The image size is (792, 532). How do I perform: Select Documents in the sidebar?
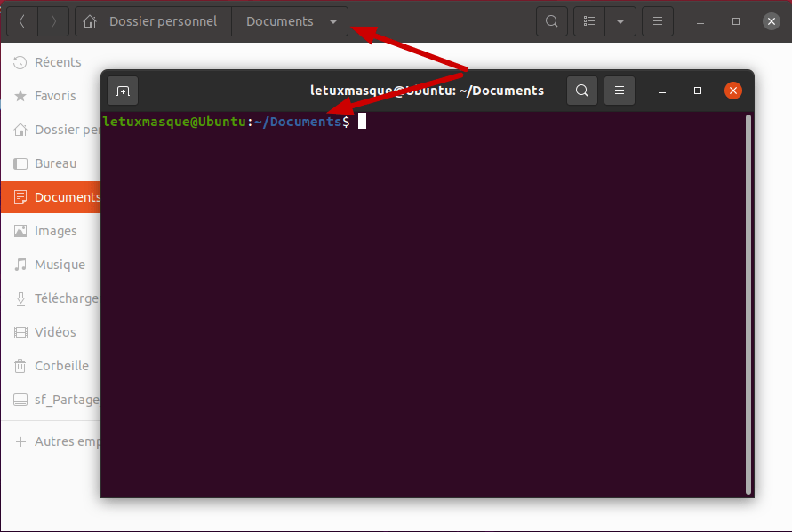click(51, 197)
